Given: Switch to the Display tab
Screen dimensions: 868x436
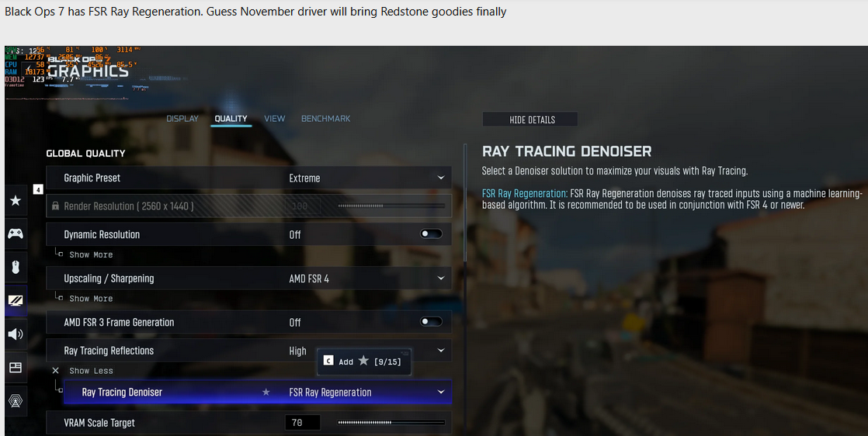Looking at the screenshot, I should tap(182, 119).
